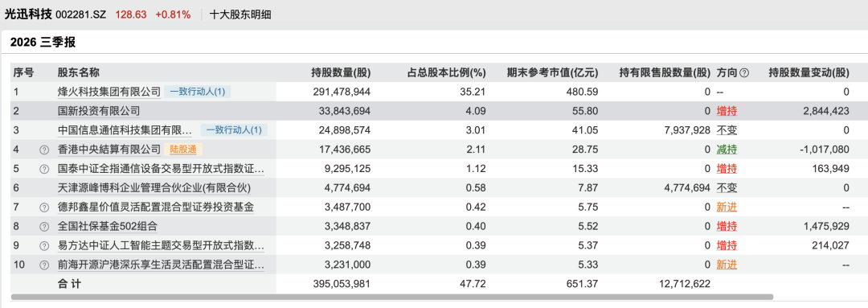Image resolution: width=868 pixels, height=308 pixels.
Task: Click 光迅科技 stock name in header
Action: point(28,15)
